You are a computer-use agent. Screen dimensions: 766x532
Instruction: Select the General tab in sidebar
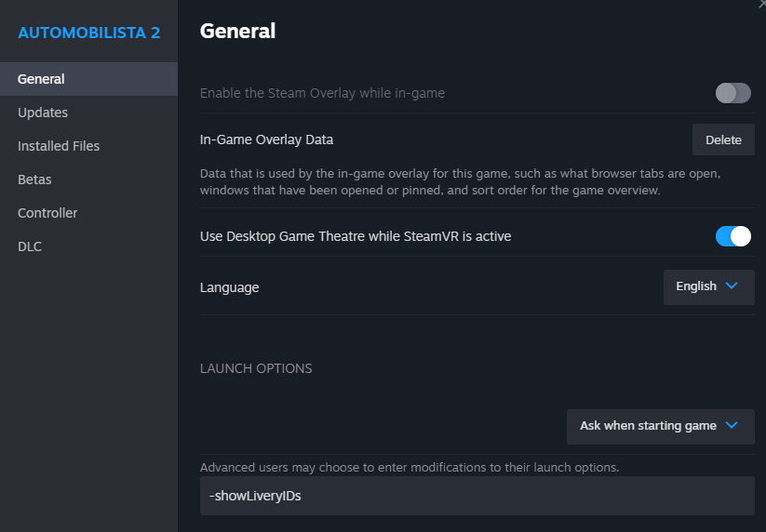[89, 79]
